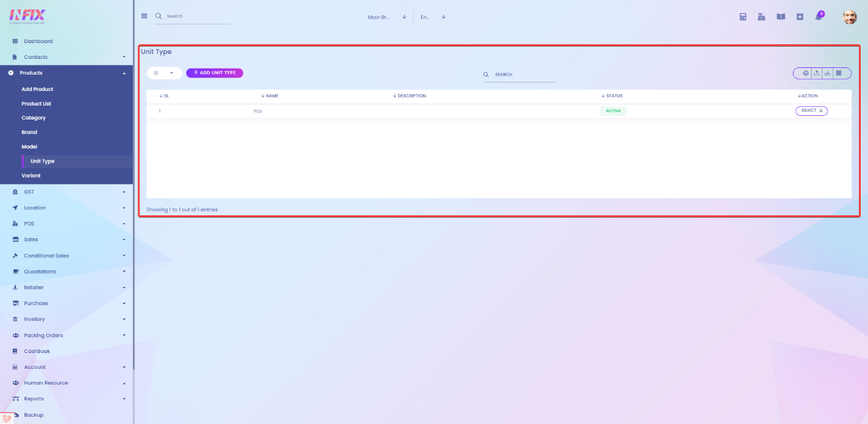Click the table SEARCH input field
868x424 pixels.
(x=519, y=75)
